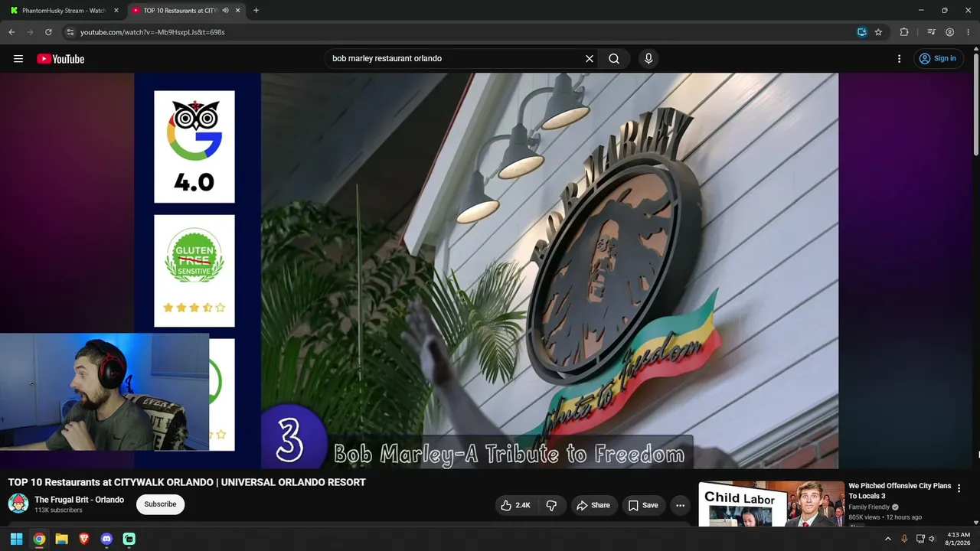
Task: Share this video
Action: pyautogui.click(x=593, y=505)
